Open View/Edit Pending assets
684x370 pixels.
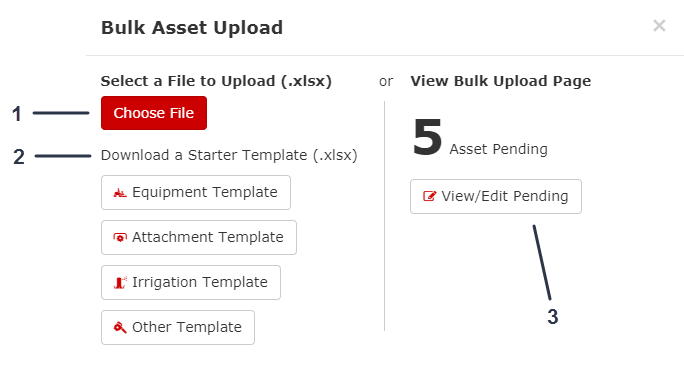(x=496, y=196)
